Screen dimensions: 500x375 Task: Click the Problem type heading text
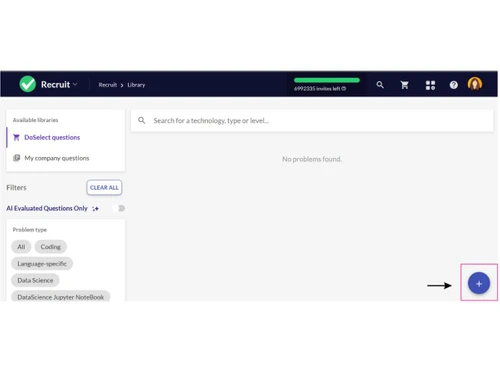click(x=30, y=230)
